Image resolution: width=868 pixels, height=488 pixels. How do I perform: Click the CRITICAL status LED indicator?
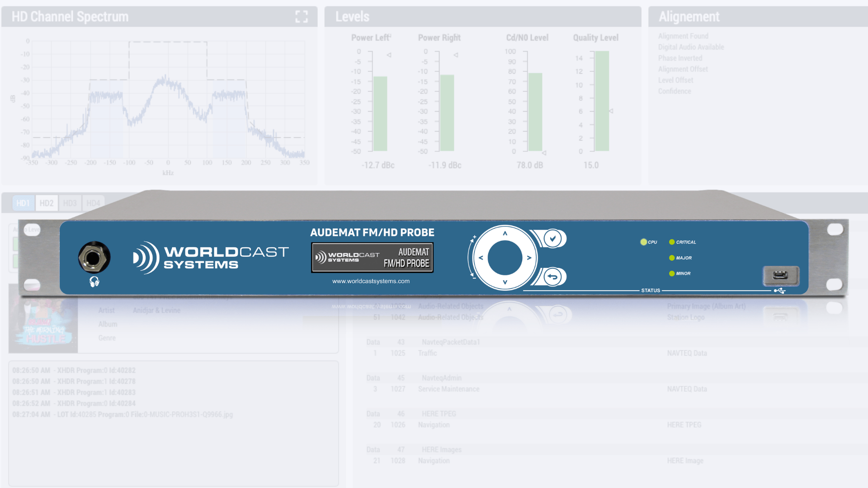[x=672, y=242]
